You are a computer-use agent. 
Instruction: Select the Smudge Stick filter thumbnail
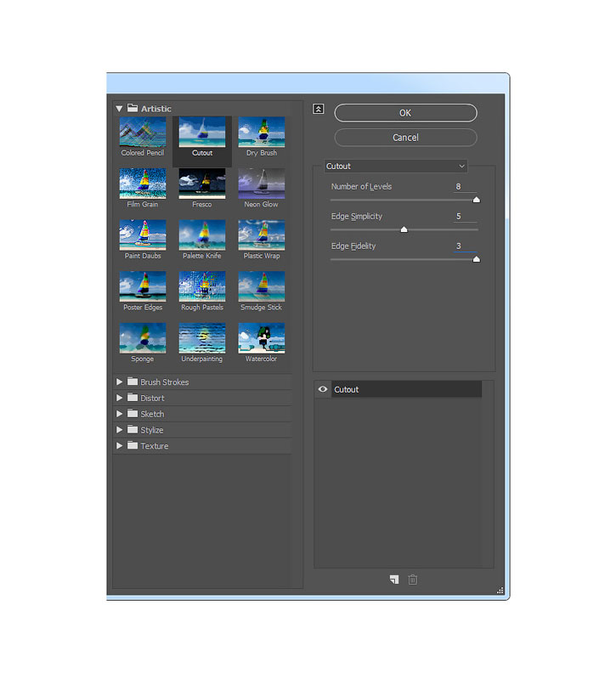[x=262, y=286]
